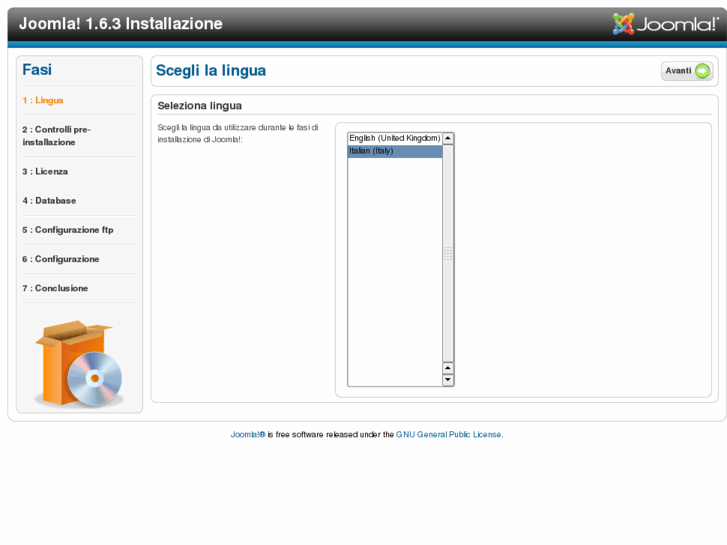Click the Joomla! logo in header

coord(664,24)
